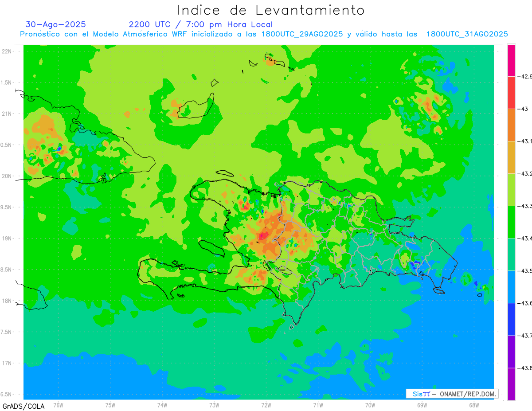Click the "68W" longitude label

pyautogui.click(x=473, y=405)
